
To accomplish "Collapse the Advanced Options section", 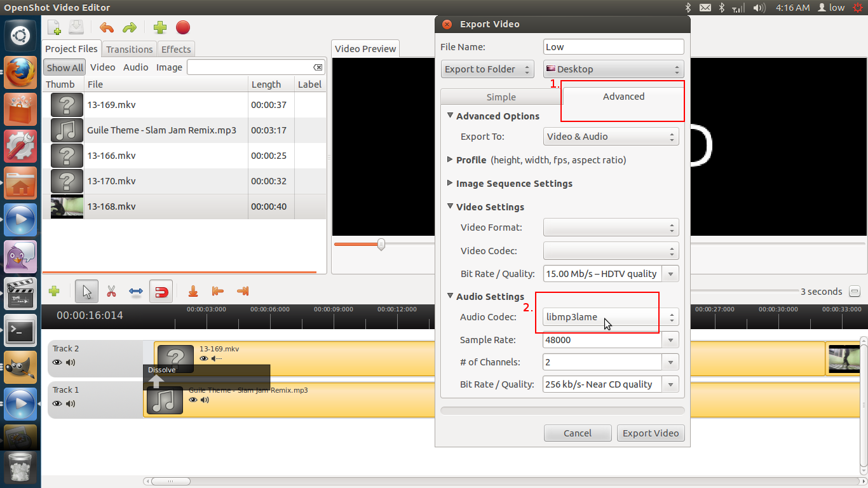I will coord(451,116).
